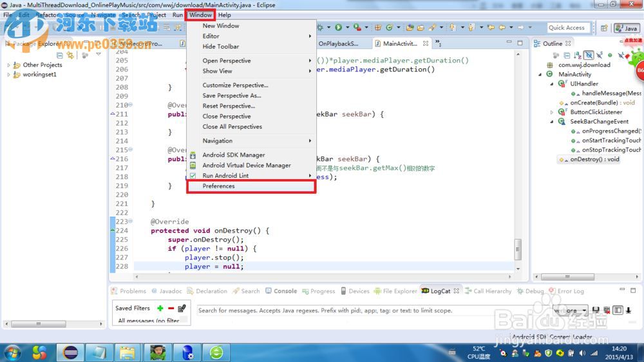Image resolution: width=644 pixels, height=362 pixels.
Task: Click the Open Perspective icon beside Java
Action: pos(603,28)
